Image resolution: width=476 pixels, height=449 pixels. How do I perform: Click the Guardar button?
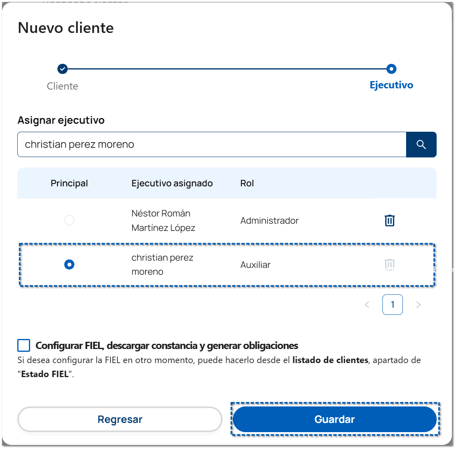335,419
